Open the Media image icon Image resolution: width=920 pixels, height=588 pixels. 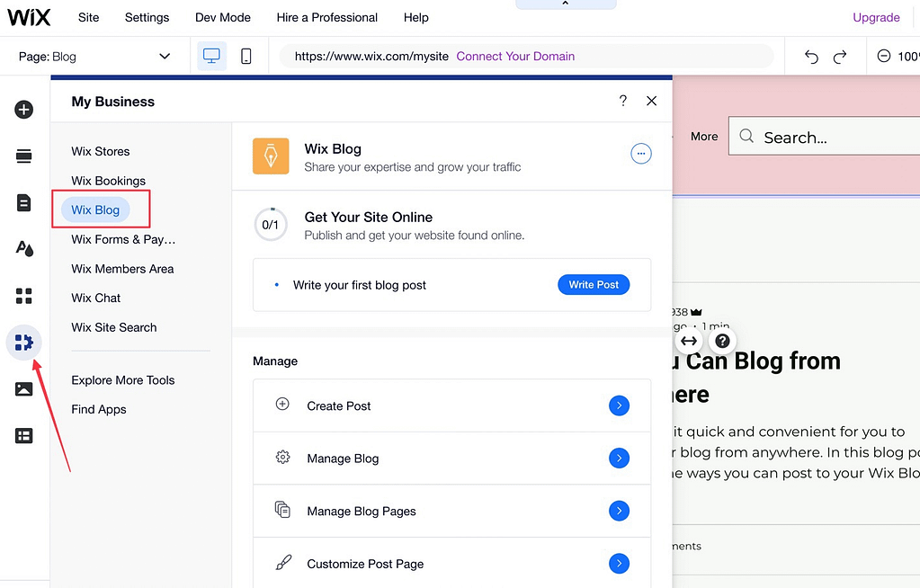24,388
